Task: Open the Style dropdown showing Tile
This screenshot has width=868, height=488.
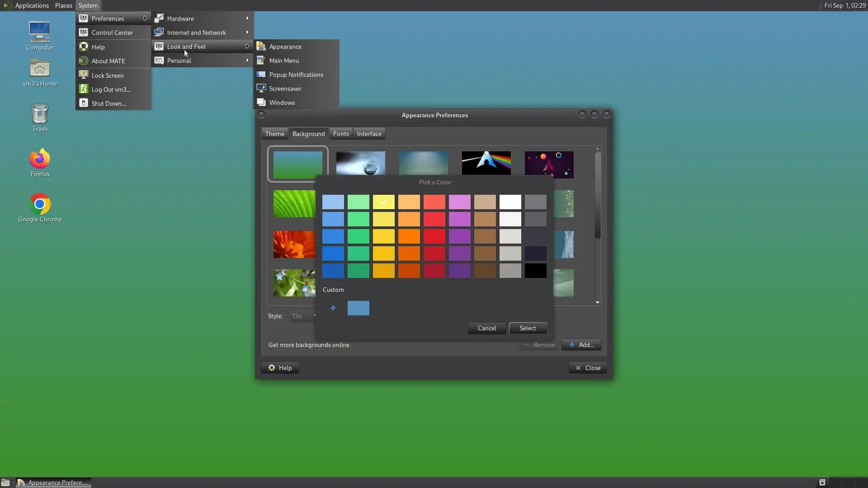Action: (x=302, y=316)
